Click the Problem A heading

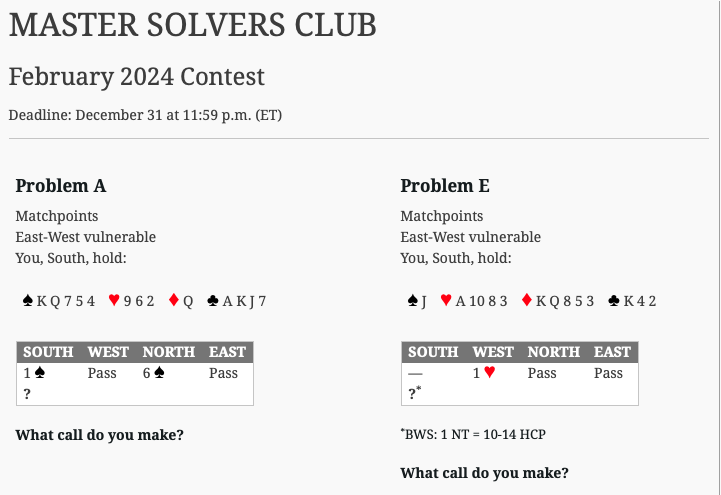61,186
